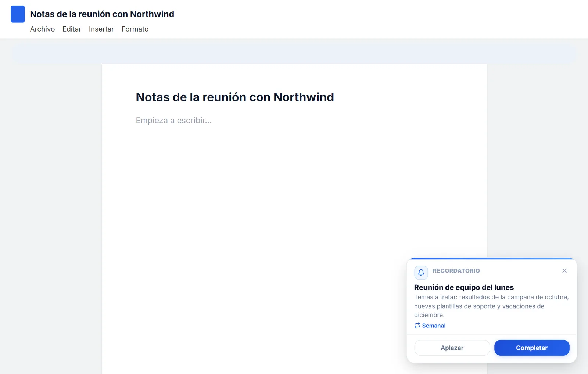This screenshot has height=374, width=588.
Task: Click the reminder bell icon
Action: click(421, 273)
